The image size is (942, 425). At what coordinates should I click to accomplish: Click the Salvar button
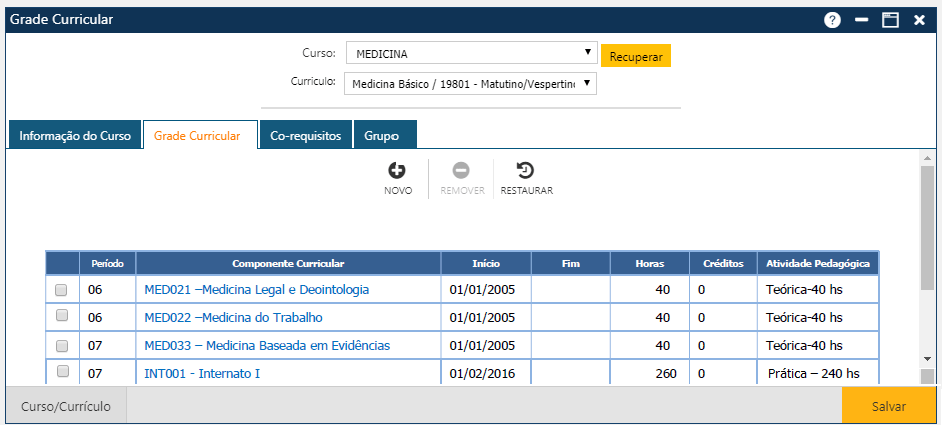pyautogui.click(x=889, y=406)
